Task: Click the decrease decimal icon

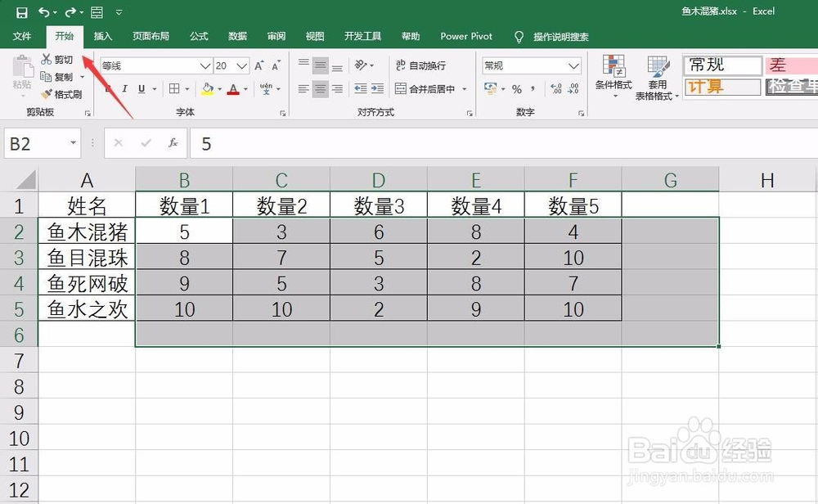Action: pyautogui.click(x=573, y=88)
